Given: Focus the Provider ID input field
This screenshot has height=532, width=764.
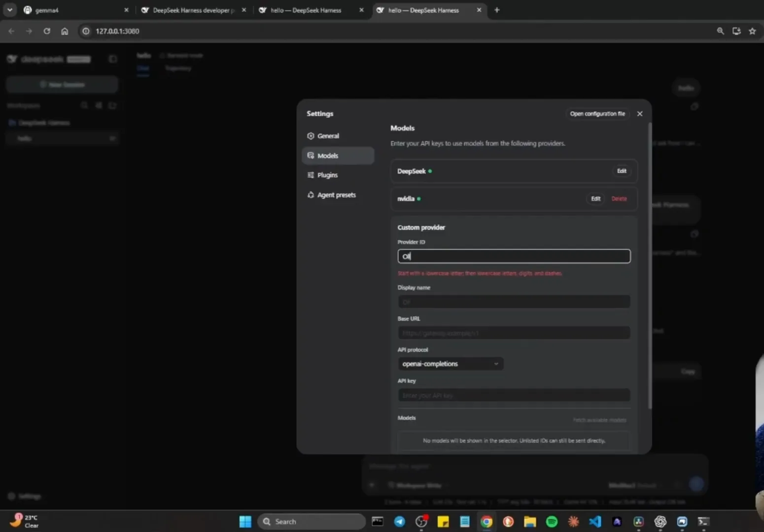Looking at the screenshot, I should click(x=514, y=256).
